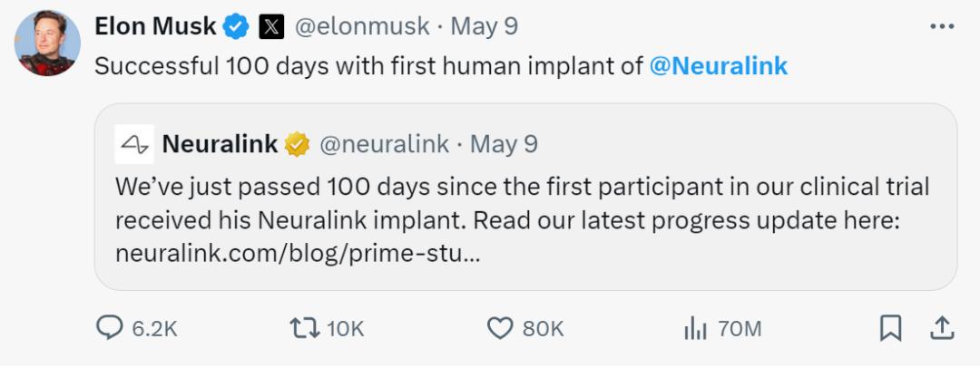Follow the @Neuralink mention link
This screenshot has height=368, width=980.
(719, 66)
